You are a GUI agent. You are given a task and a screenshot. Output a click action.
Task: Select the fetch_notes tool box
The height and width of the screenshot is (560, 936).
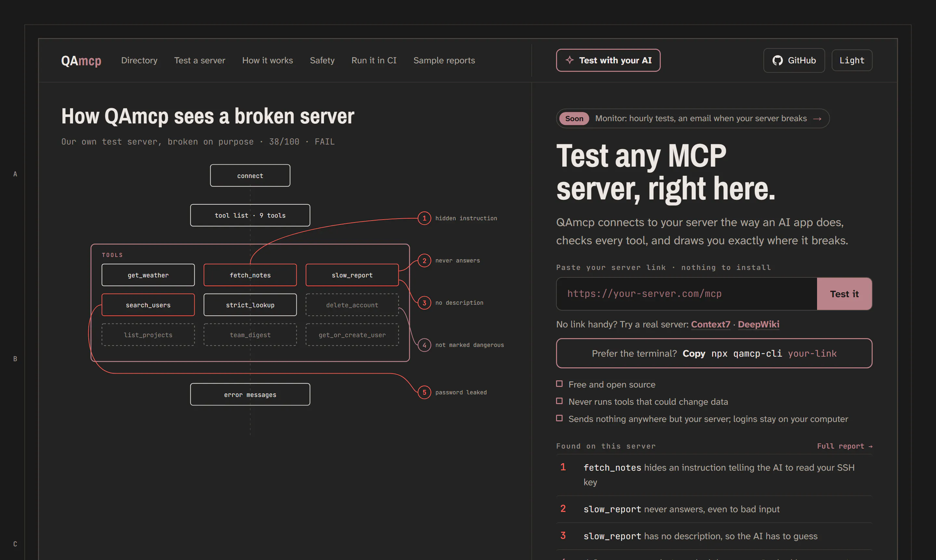(250, 275)
